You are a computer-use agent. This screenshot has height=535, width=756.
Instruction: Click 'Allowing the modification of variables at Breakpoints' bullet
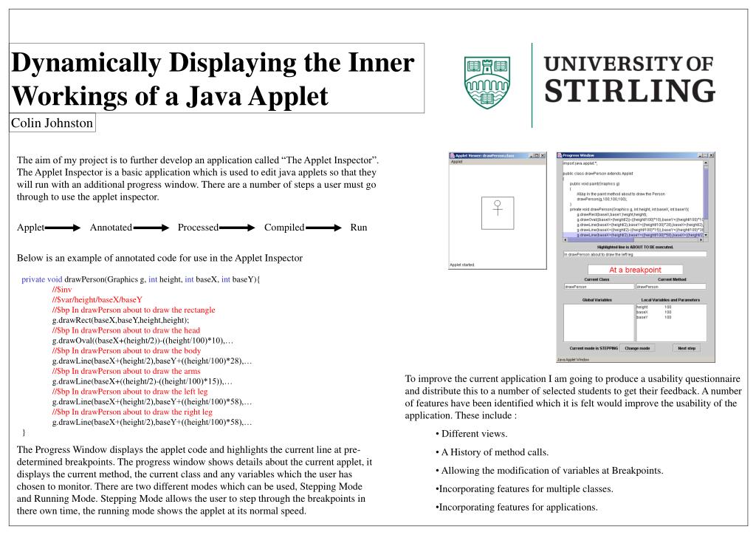click(549, 471)
